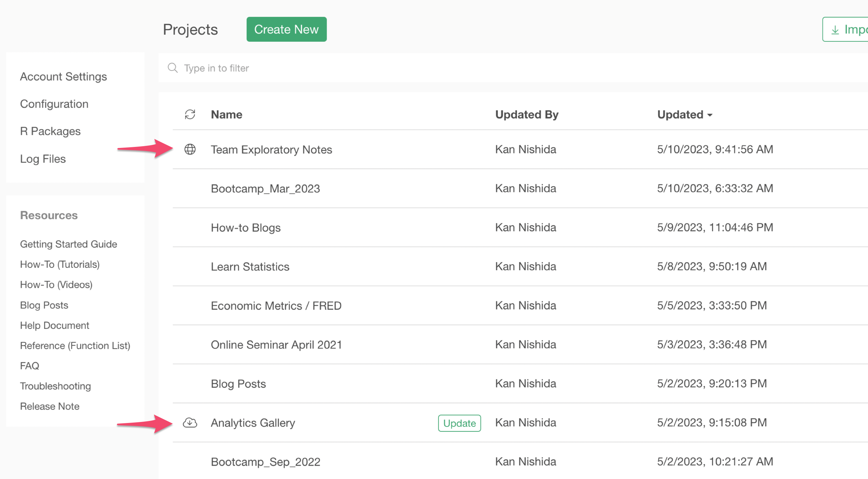Click the refresh icon beside the Name column

point(190,114)
